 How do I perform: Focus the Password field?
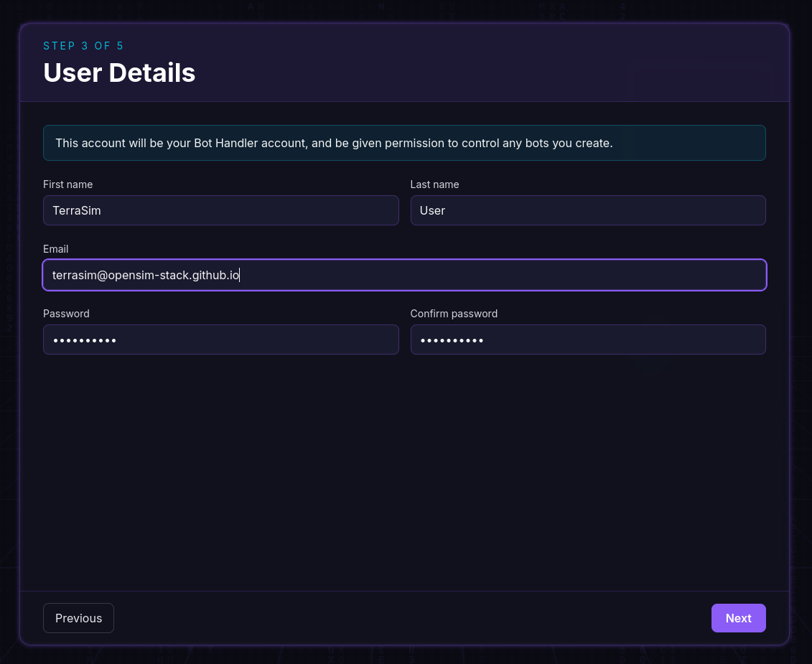click(220, 340)
